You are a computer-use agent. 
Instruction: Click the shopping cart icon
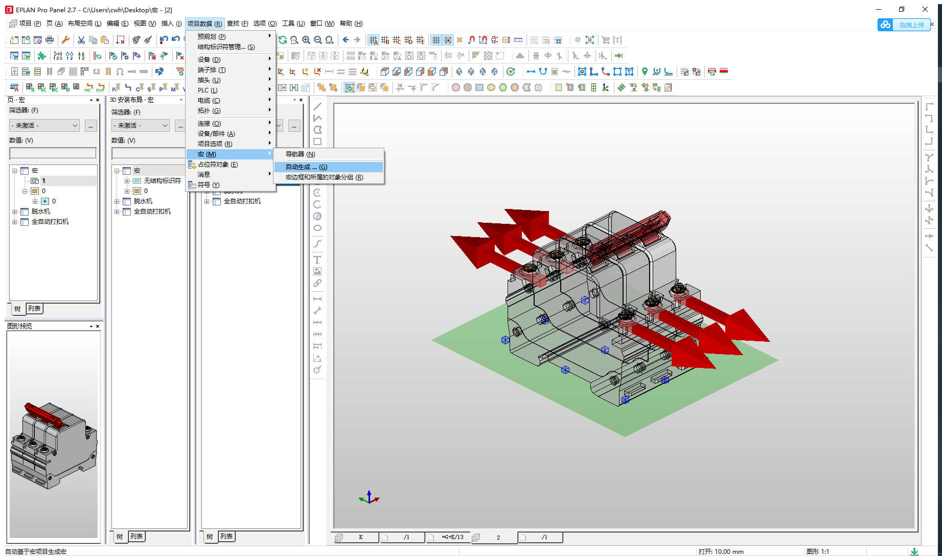pos(606,40)
